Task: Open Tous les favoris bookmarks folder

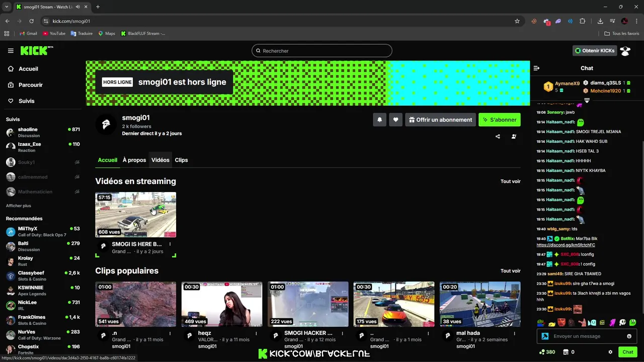Action: (622, 34)
